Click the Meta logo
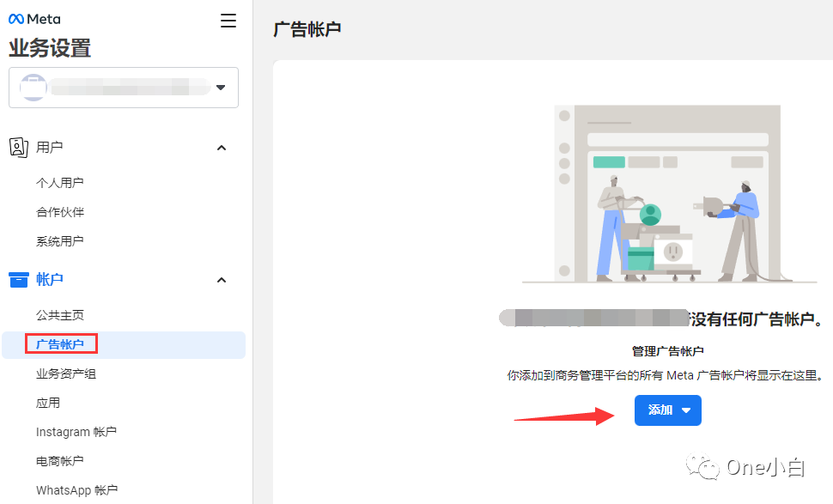The image size is (833, 504). (33, 18)
